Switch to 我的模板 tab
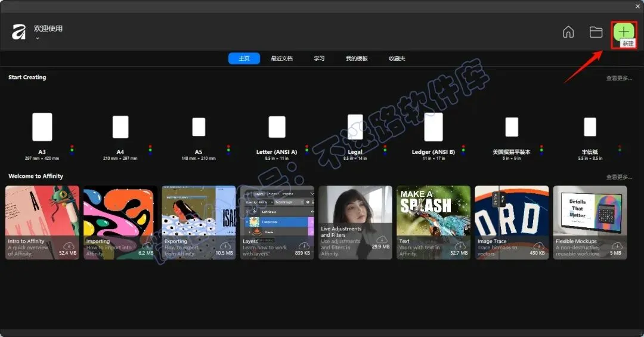Image resolution: width=644 pixels, height=337 pixels. point(357,58)
